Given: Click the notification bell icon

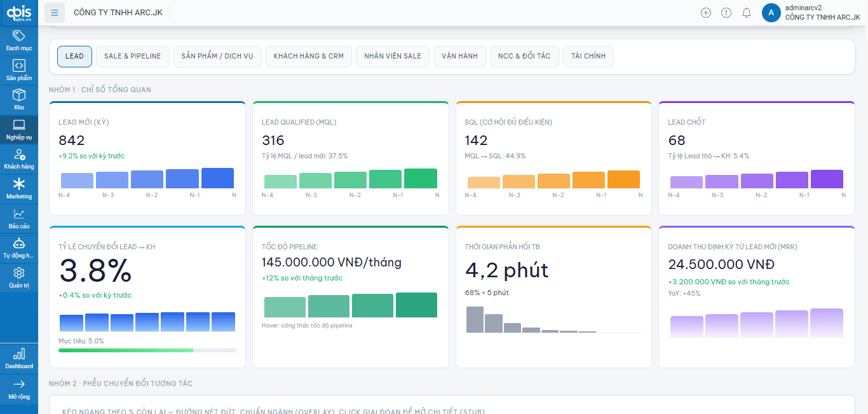Looking at the screenshot, I should click(747, 13).
